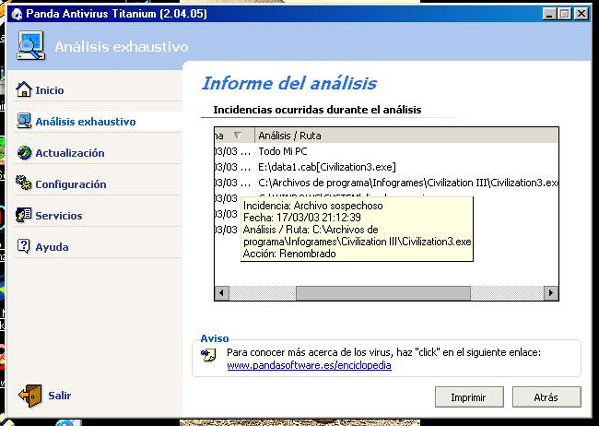Image resolution: width=599 pixels, height=426 pixels.
Task: Click the Atrás button
Action: click(546, 397)
